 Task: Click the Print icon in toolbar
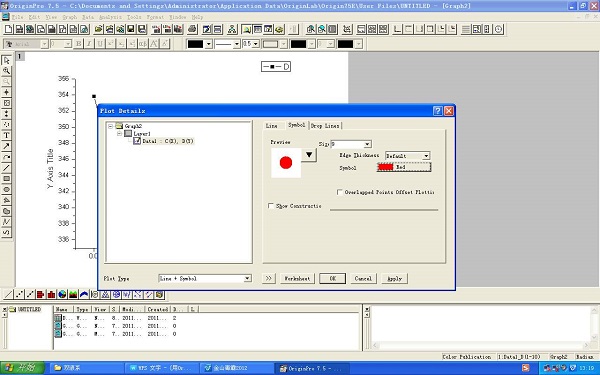[x=192, y=29]
